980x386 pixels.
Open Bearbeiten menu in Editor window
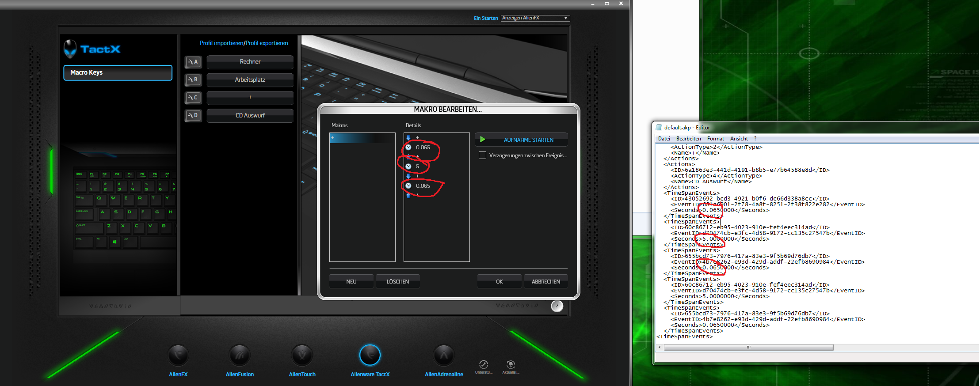coord(688,139)
